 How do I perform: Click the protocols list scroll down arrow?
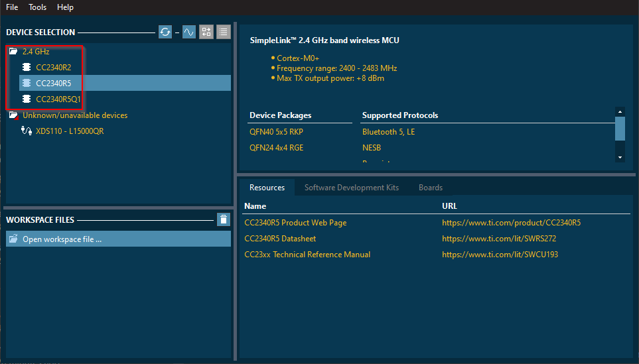pyautogui.click(x=620, y=157)
